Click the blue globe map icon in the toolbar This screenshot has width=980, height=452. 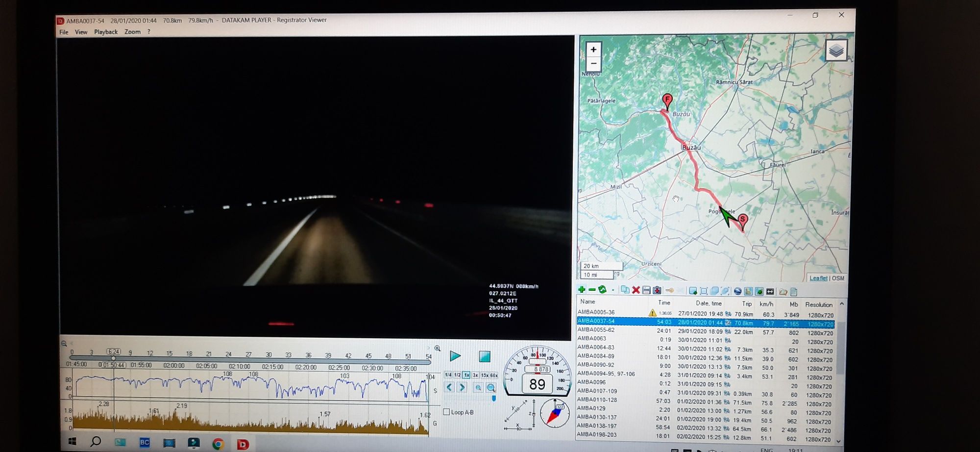pos(737,291)
